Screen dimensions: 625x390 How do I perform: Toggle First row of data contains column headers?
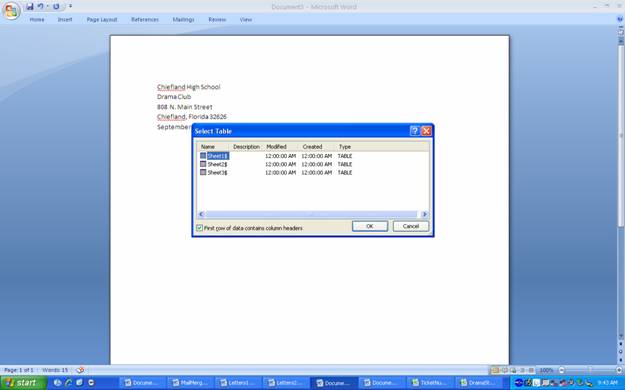(199, 228)
